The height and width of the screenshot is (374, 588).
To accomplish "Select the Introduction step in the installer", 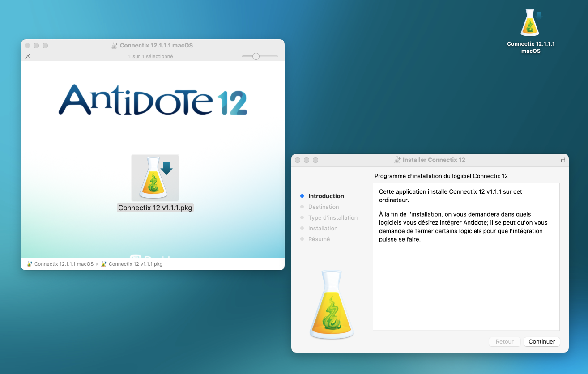I will click(x=326, y=196).
